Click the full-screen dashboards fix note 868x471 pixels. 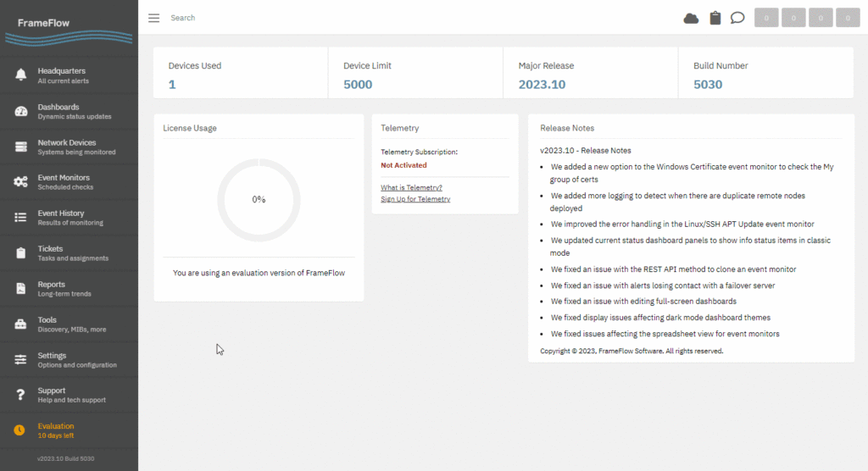point(643,302)
